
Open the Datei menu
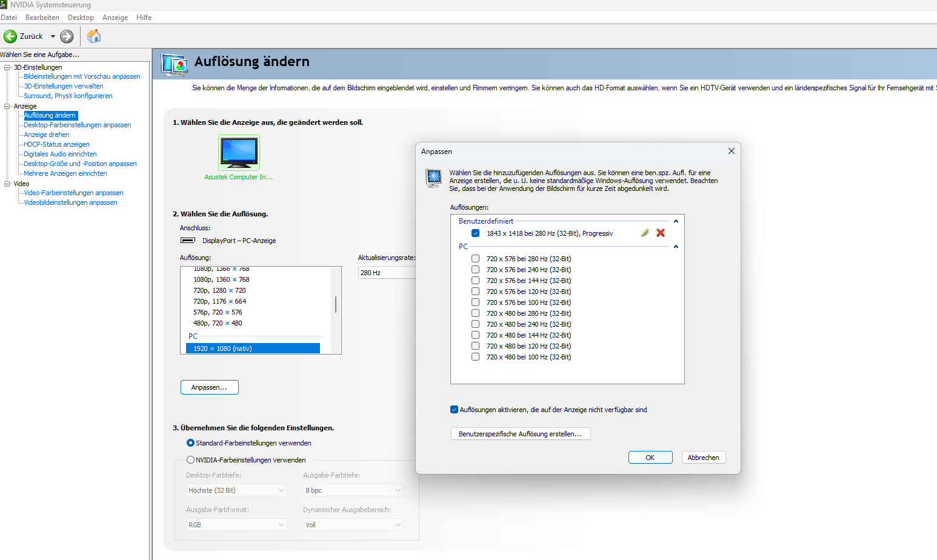8,18
